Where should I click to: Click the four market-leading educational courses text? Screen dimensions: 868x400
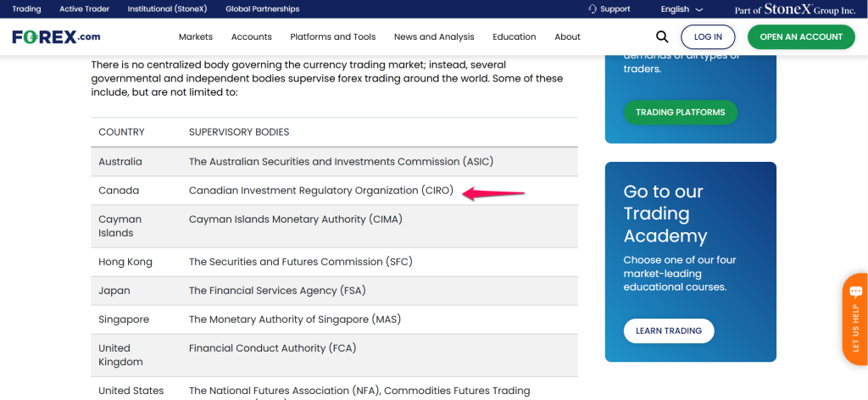[680, 274]
